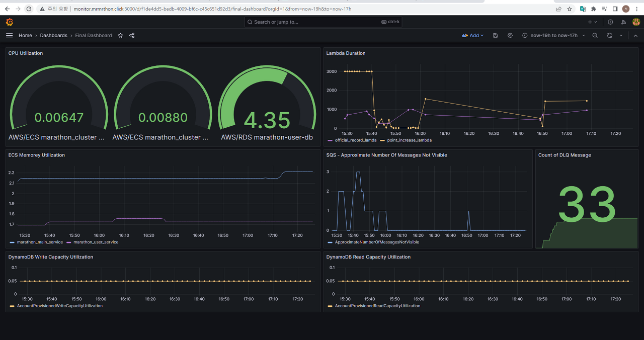Image resolution: width=644 pixels, height=340 pixels.
Task: Open Chrome media controls icon
Action: point(604,9)
